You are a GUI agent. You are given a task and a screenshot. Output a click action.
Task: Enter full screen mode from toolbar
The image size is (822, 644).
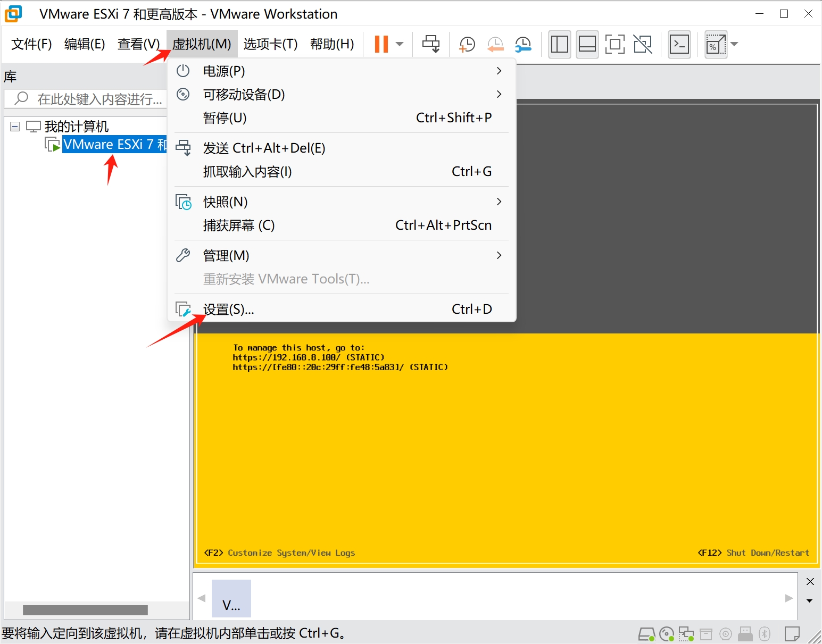(615, 44)
